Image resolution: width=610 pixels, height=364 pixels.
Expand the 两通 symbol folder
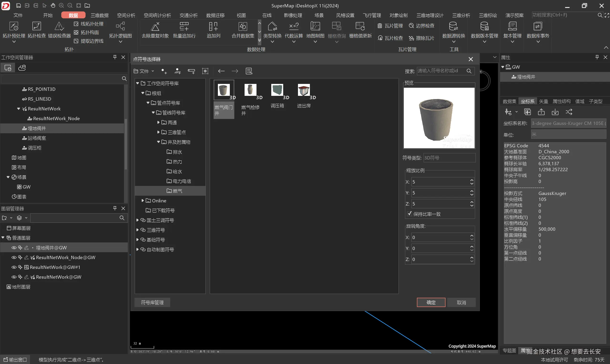pyautogui.click(x=159, y=122)
